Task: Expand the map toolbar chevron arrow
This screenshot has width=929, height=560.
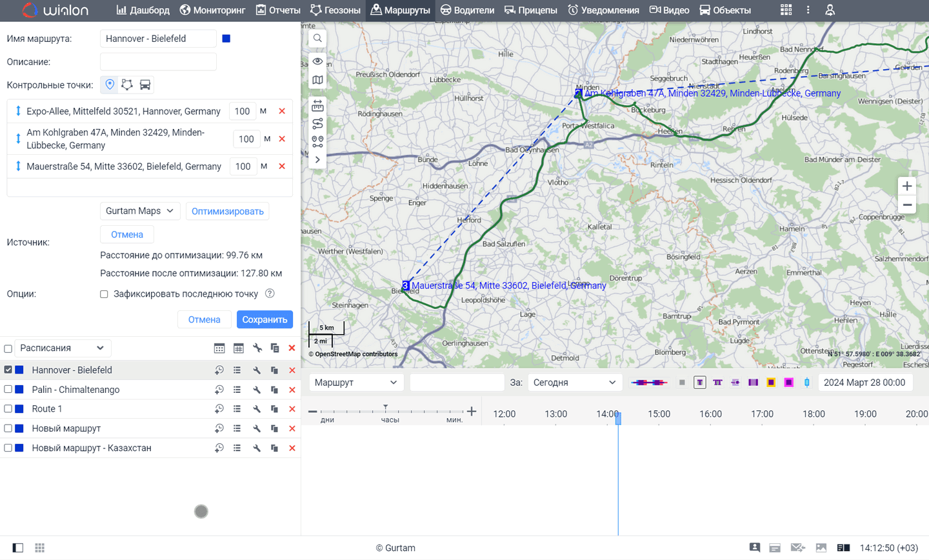Action: pyautogui.click(x=317, y=159)
